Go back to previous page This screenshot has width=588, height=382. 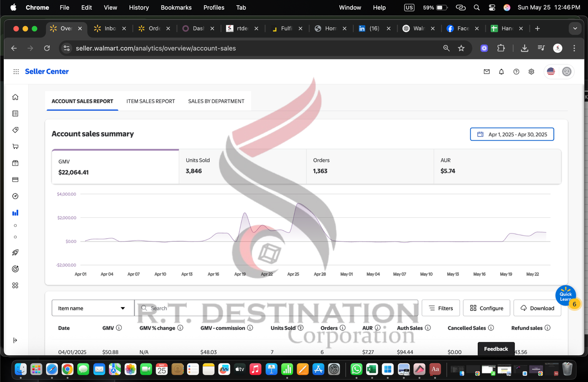(x=14, y=48)
